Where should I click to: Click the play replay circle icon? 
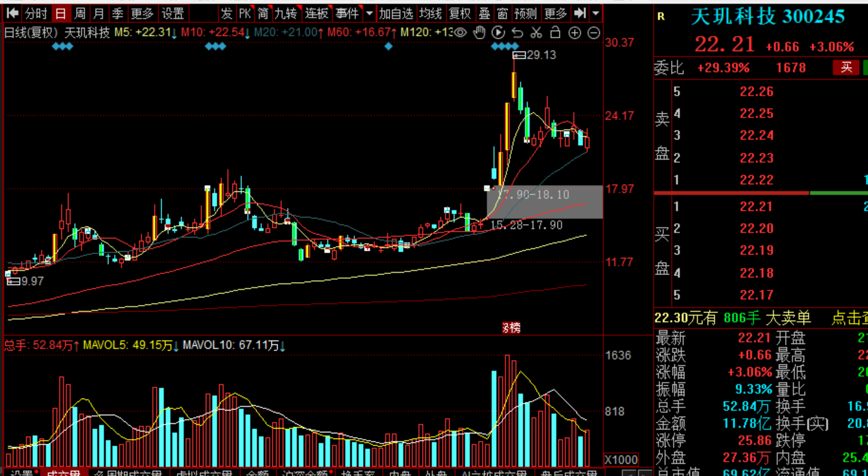pyautogui.click(x=499, y=32)
